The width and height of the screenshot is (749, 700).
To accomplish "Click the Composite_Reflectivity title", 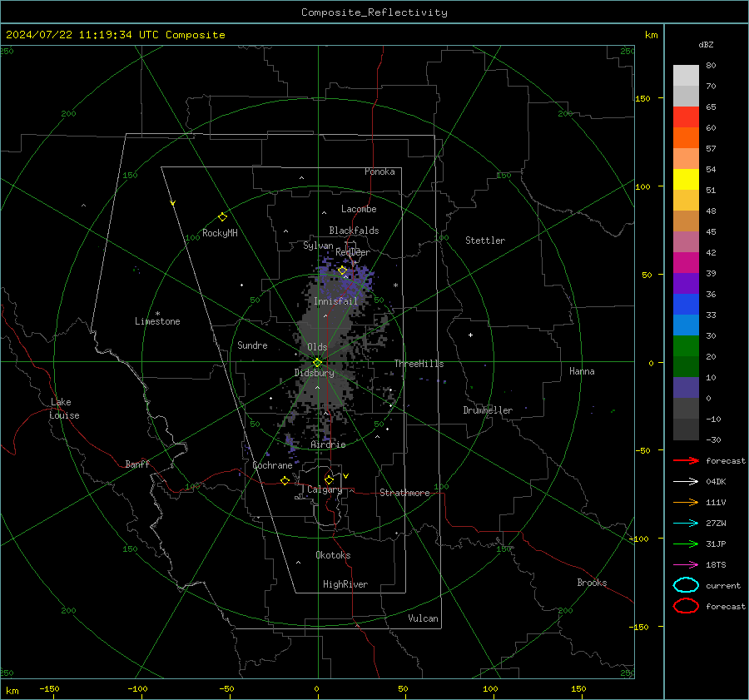I will coord(374,12).
